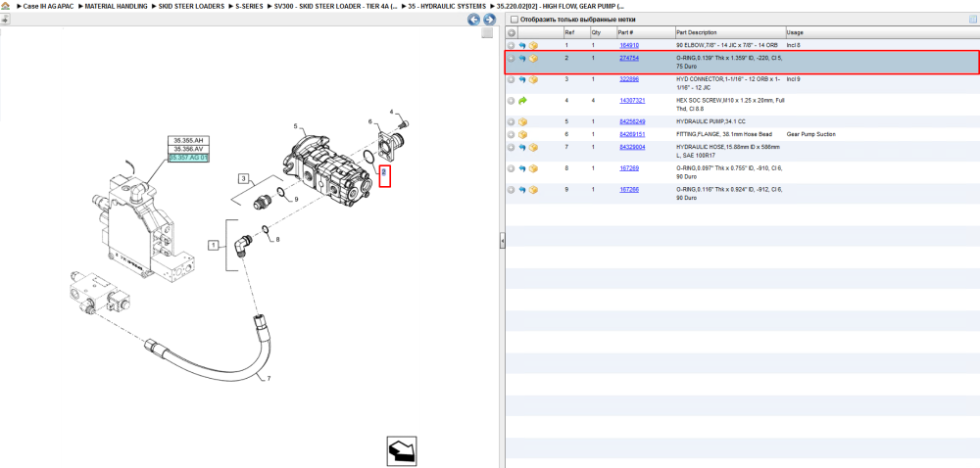The image size is (980, 468).
Task: Click the blue supersession arrow for part 167269
Action: click(522, 168)
